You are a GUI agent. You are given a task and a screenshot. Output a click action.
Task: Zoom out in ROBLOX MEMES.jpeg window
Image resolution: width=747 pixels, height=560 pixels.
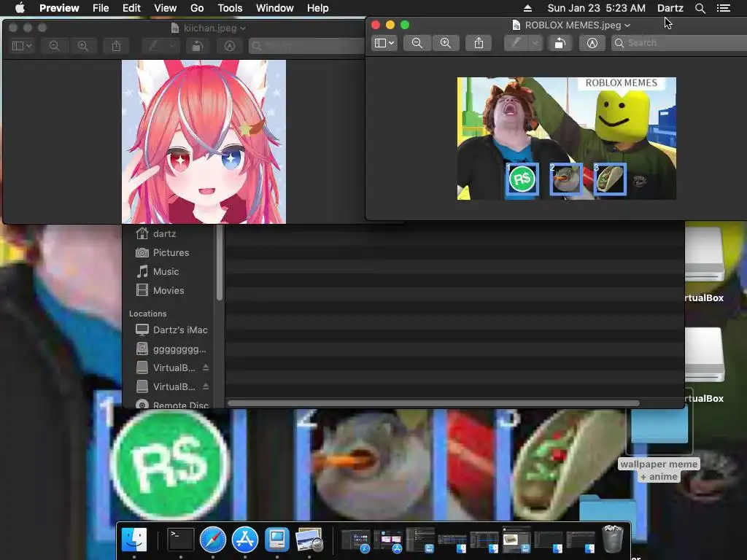point(417,43)
